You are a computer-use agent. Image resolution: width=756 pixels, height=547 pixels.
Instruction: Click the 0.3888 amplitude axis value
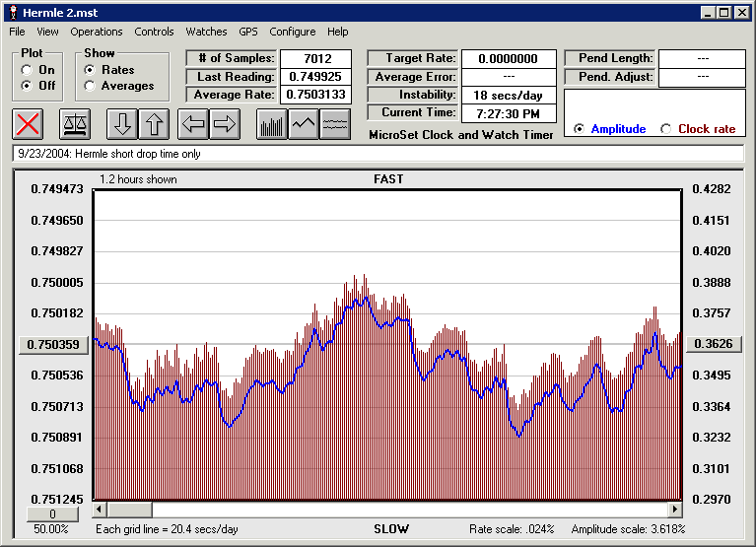(x=712, y=283)
